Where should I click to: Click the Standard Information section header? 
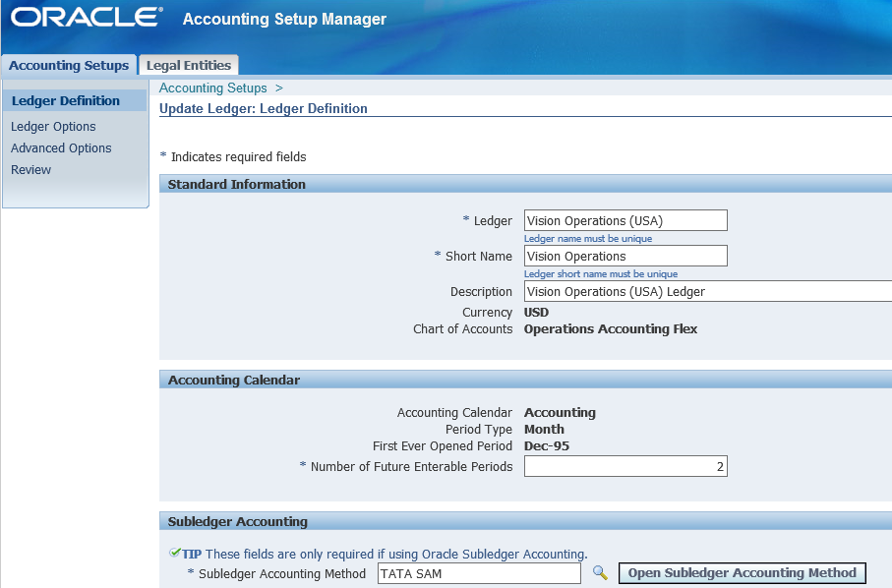coord(237,185)
